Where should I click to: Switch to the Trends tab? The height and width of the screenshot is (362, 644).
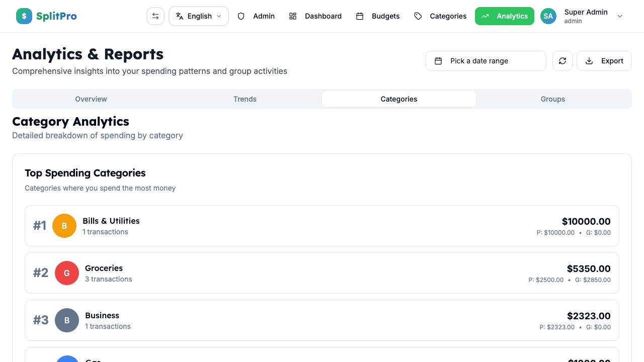(x=245, y=99)
